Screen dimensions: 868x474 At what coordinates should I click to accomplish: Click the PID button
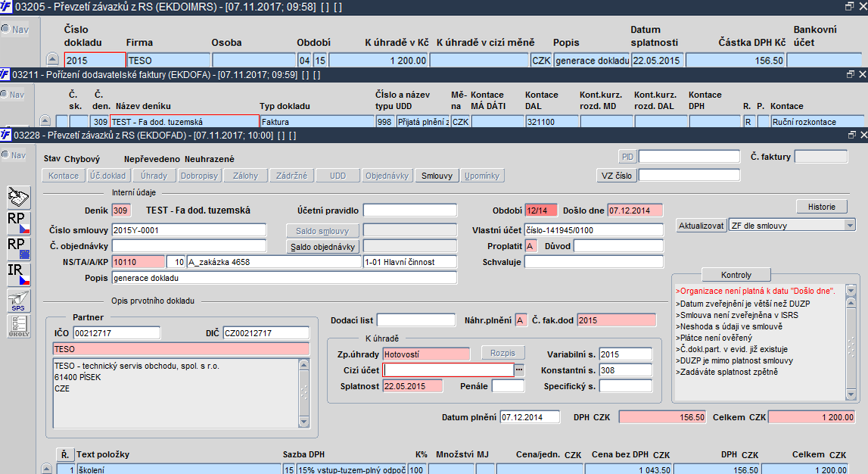(627, 157)
